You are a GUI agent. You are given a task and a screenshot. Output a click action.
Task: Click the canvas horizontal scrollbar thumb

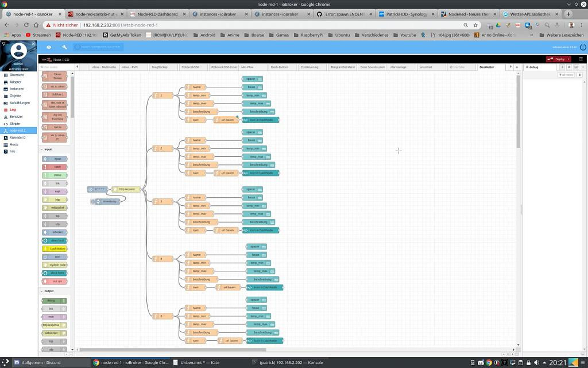click(x=172, y=350)
